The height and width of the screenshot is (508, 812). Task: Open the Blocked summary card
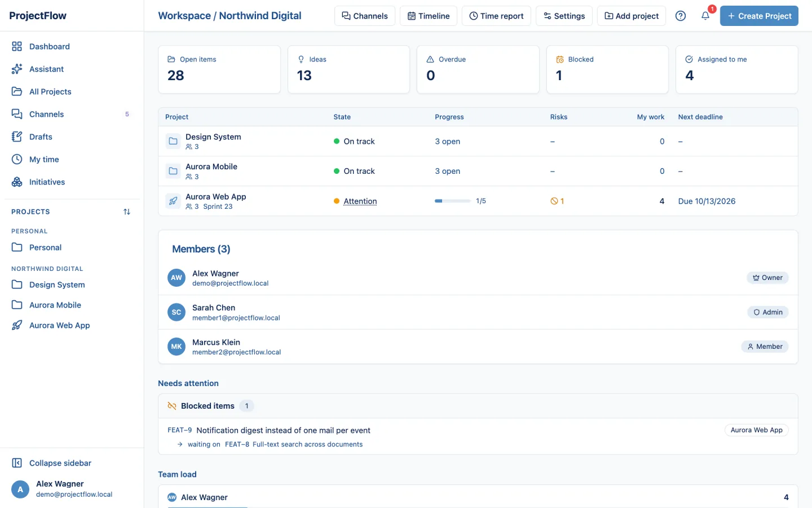607,69
